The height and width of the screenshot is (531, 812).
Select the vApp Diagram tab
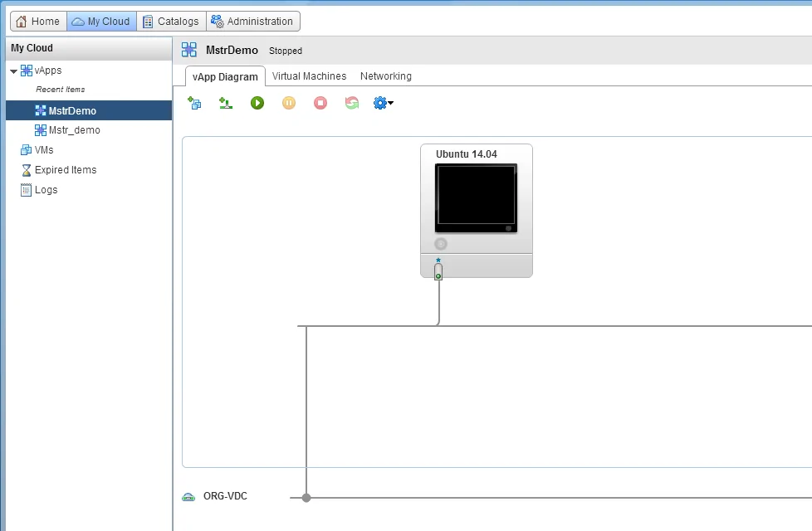coord(225,76)
